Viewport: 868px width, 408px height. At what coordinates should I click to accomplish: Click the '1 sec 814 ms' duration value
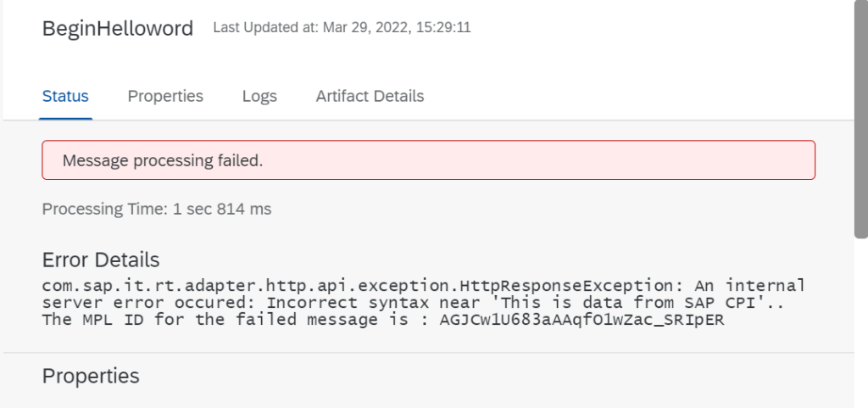222,208
